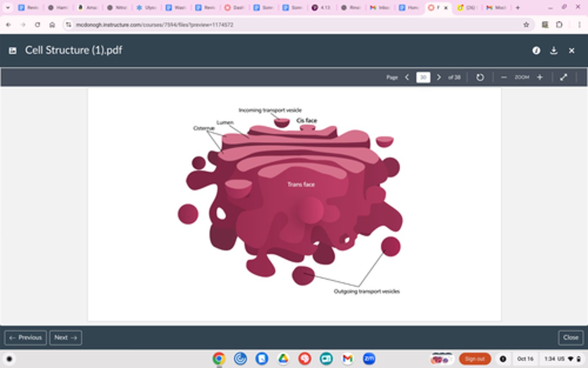Rotate the PDF document
This screenshot has width=588, height=368.
pyautogui.click(x=480, y=77)
